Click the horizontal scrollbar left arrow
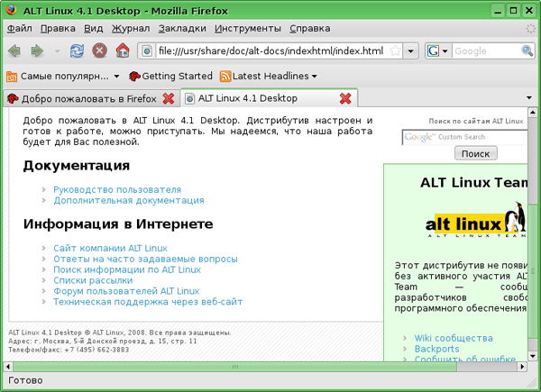 pos(7,367)
